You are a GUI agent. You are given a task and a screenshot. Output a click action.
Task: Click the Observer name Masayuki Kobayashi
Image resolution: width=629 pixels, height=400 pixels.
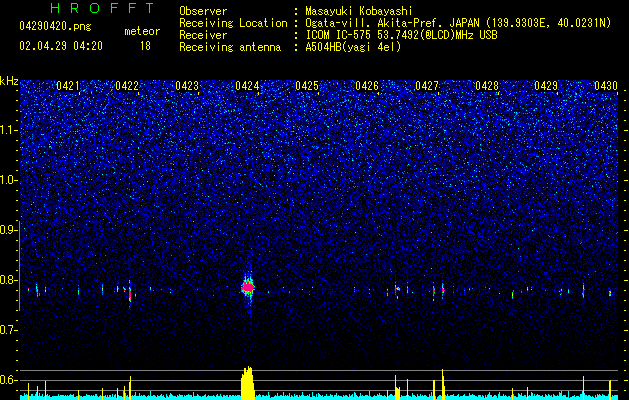pos(359,11)
